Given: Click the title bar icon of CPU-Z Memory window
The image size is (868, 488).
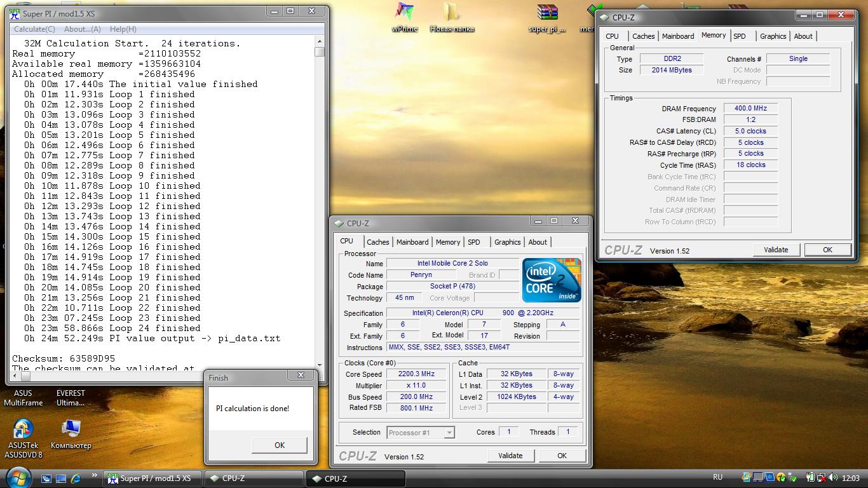Looking at the screenshot, I should 604,17.
